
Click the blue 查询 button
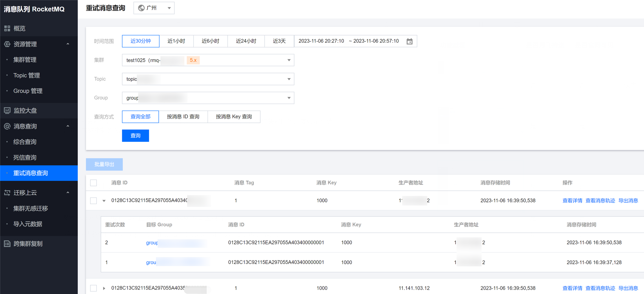click(x=135, y=136)
